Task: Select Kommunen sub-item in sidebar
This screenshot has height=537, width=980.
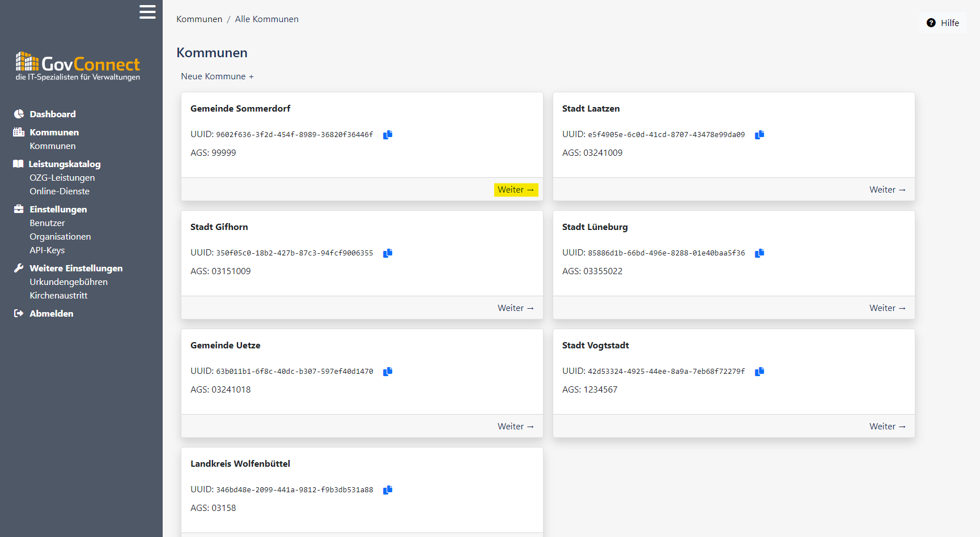Action: (x=53, y=146)
